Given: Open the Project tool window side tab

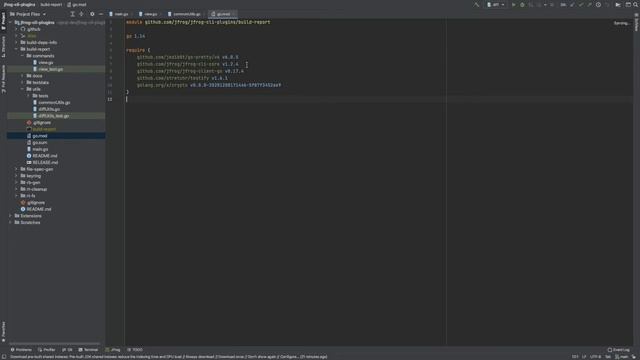Looking at the screenshot, I should coord(3,21).
